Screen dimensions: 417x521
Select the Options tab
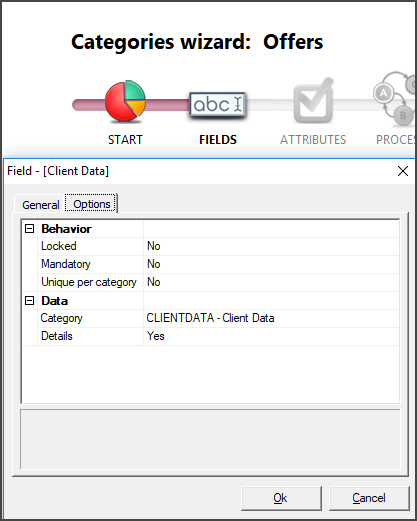coord(91,204)
